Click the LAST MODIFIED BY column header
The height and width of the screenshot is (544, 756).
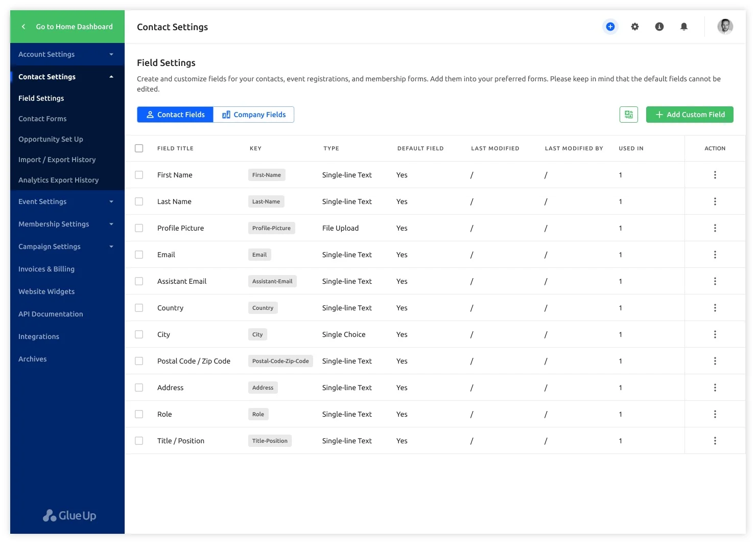tap(574, 148)
